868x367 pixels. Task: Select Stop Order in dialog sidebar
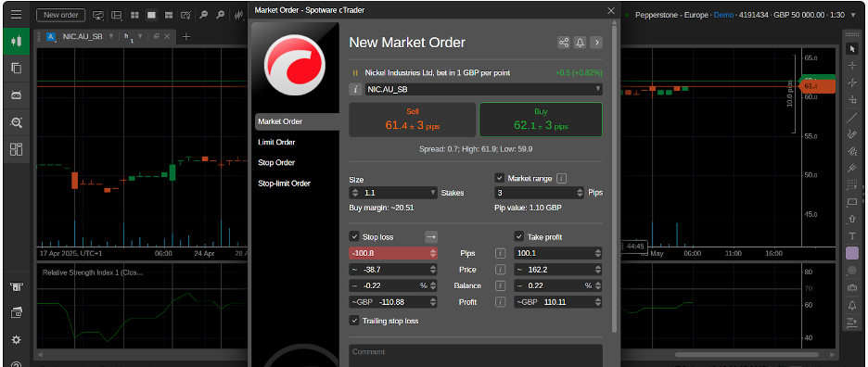(276, 163)
